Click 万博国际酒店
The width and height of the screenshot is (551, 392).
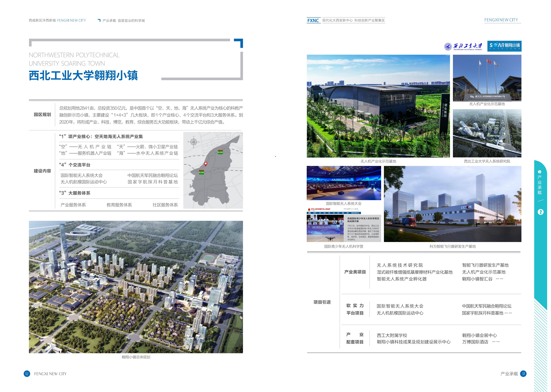[x=475, y=342]
